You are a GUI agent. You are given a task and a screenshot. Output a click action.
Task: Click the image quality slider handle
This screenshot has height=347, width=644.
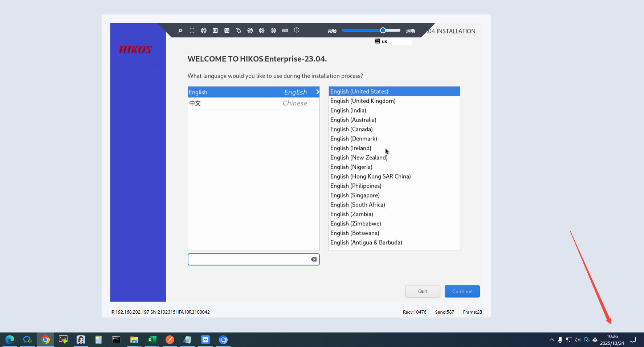click(x=383, y=30)
